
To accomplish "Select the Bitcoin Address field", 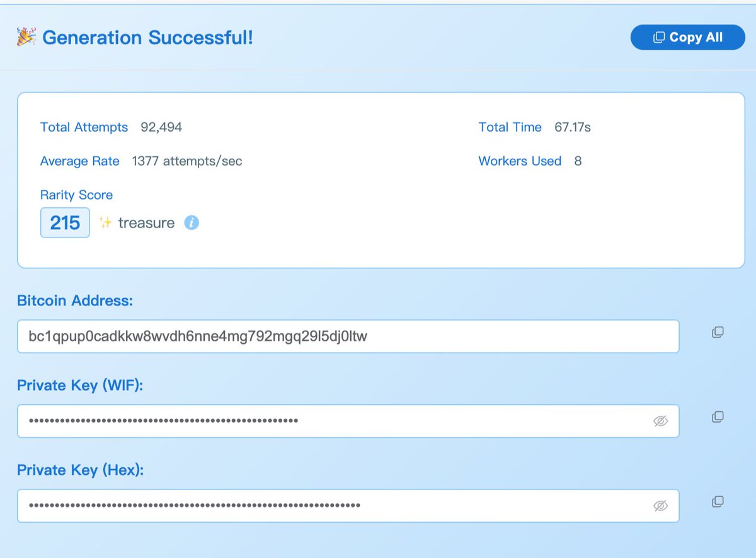I will 348,336.
